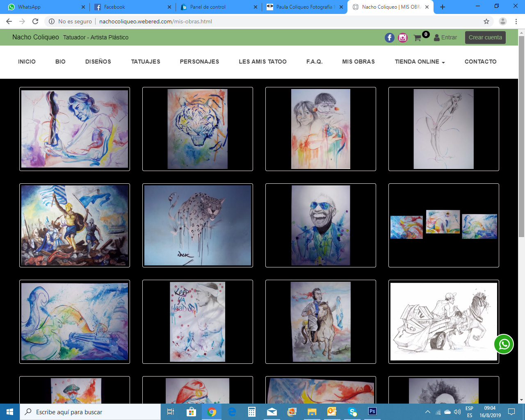Open Chrome profile avatar
The width and height of the screenshot is (525, 420).
point(503,21)
